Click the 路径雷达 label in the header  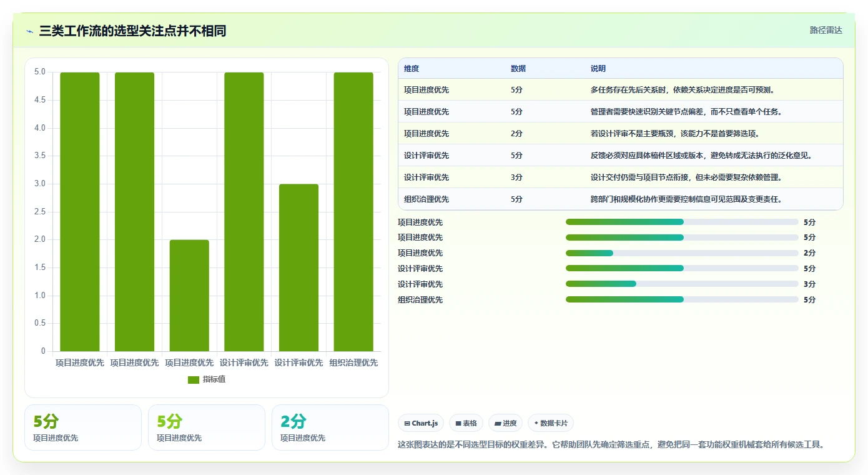pos(826,30)
